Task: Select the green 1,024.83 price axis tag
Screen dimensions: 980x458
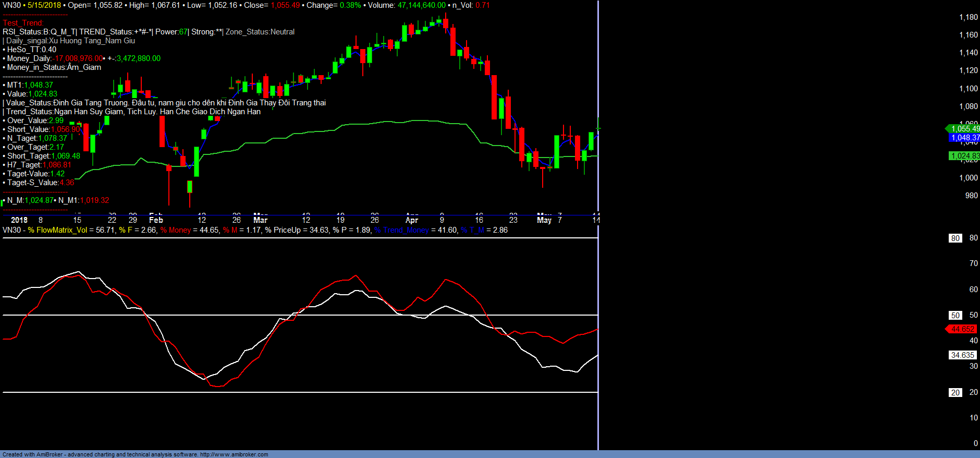Action: 964,156
